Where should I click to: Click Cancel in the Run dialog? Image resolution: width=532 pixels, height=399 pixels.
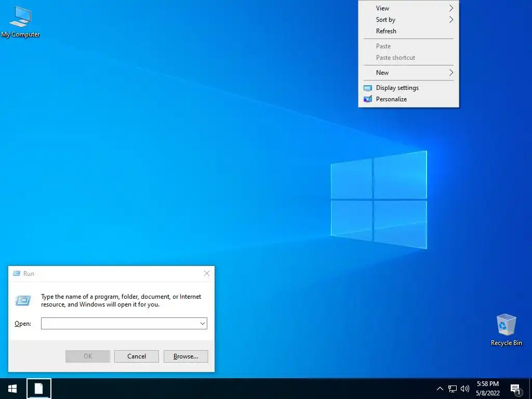[x=137, y=356]
